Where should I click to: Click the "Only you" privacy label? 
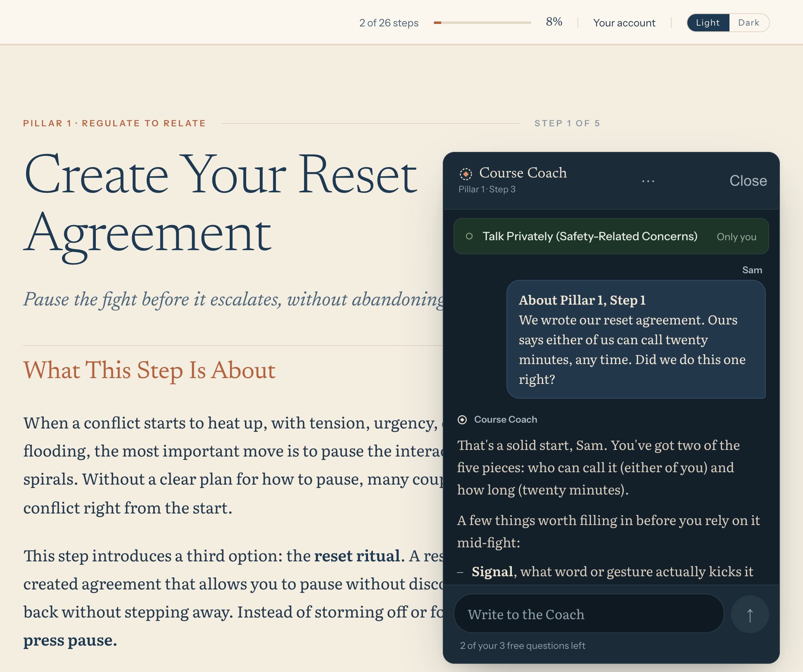click(736, 237)
